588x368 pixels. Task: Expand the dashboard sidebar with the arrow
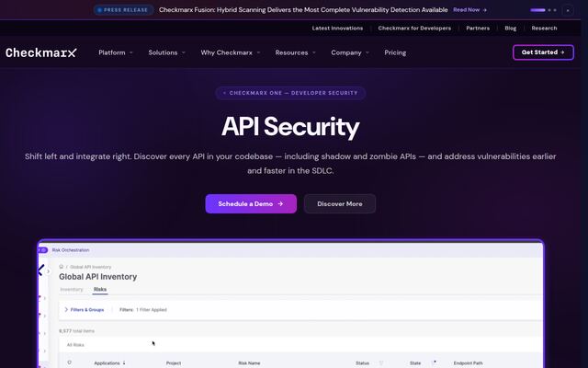tap(48, 270)
